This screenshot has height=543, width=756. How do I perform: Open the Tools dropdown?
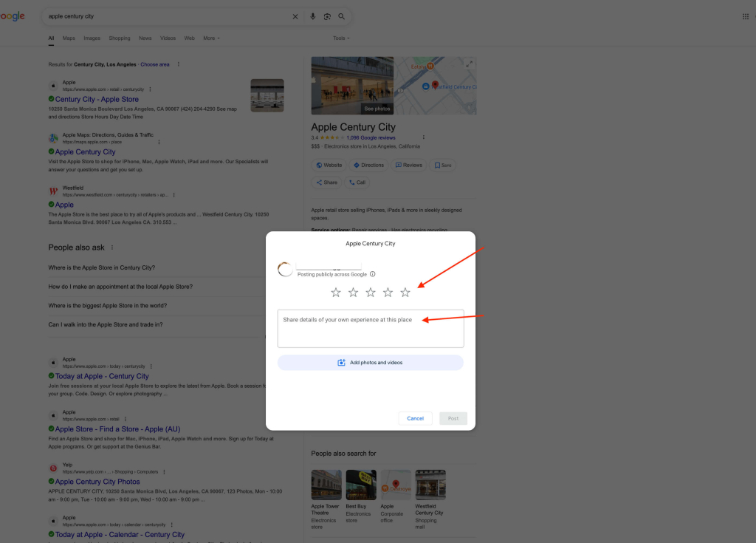pyautogui.click(x=341, y=38)
